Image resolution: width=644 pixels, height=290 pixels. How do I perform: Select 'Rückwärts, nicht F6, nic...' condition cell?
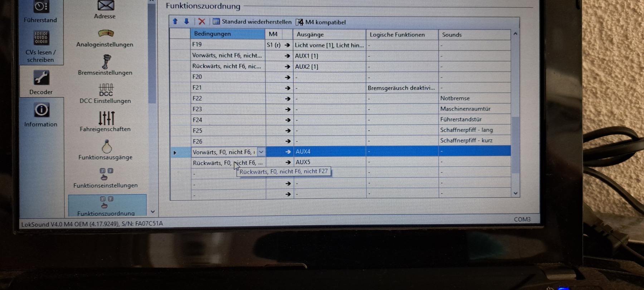coord(228,66)
